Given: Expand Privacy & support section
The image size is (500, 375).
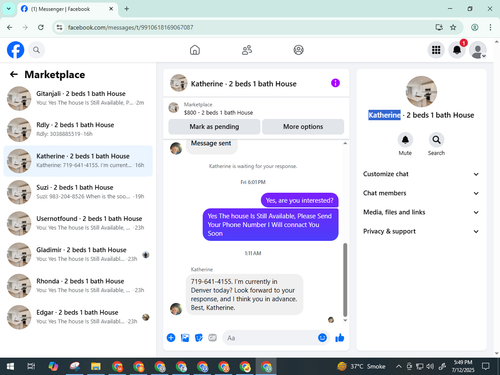Looking at the screenshot, I should pyautogui.click(x=421, y=231).
